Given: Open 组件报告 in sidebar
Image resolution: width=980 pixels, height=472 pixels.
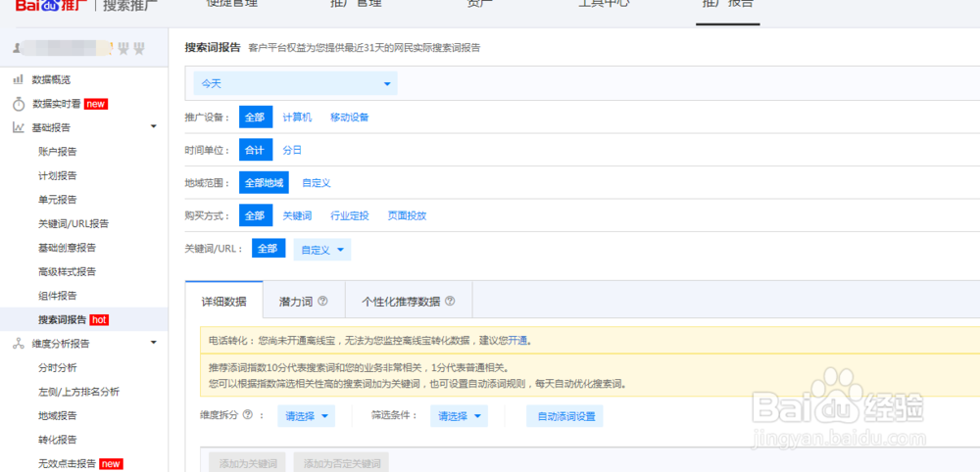Looking at the screenshot, I should [58, 296].
